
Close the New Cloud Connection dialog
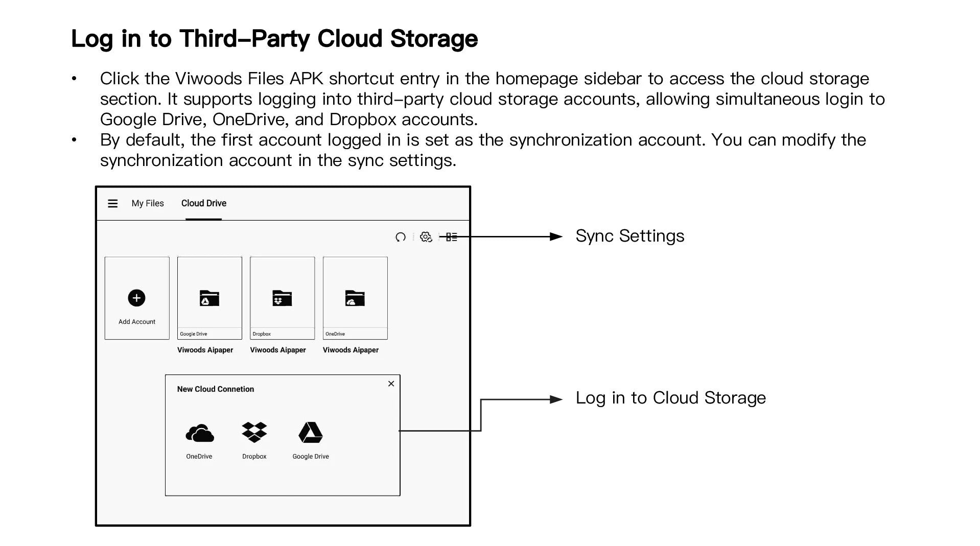coord(391,384)
